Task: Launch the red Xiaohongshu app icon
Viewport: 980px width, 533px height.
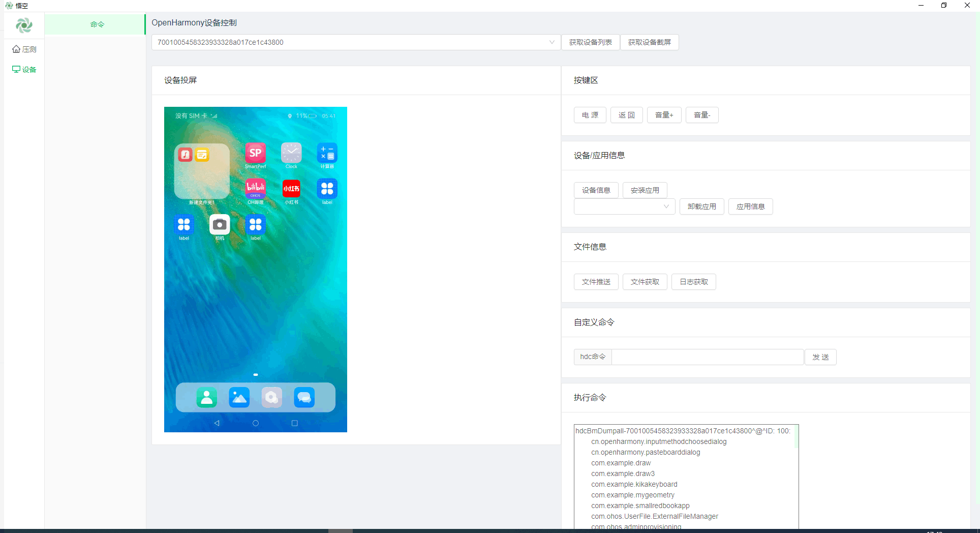Action: point(291,189)
